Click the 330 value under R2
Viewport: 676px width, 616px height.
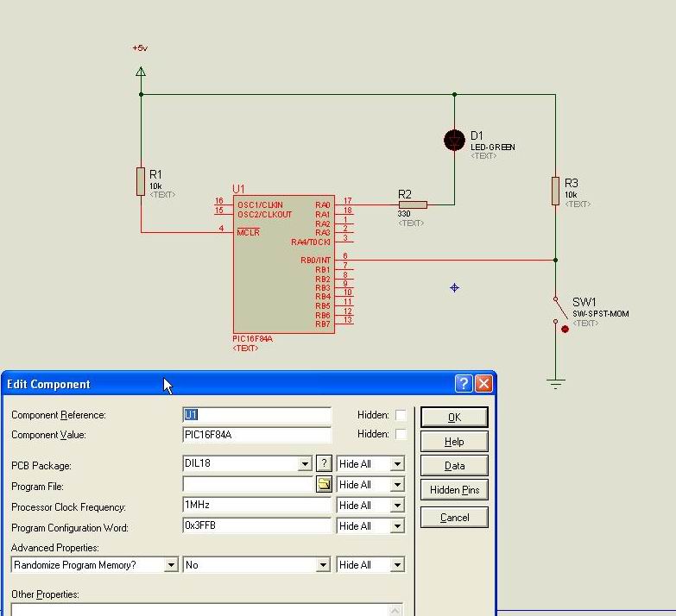[x=404, y=214]
